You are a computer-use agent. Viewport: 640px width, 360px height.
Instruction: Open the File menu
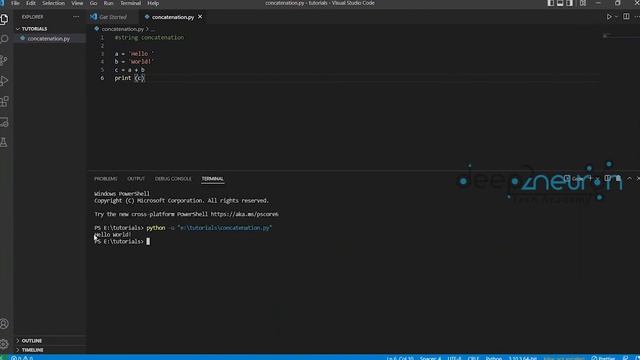click(x=16, y=3)
